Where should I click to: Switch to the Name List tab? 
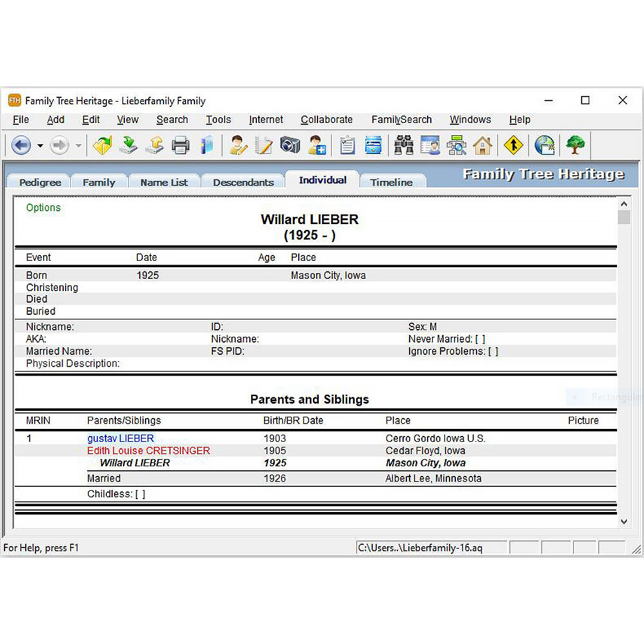[x=164, y=182]
